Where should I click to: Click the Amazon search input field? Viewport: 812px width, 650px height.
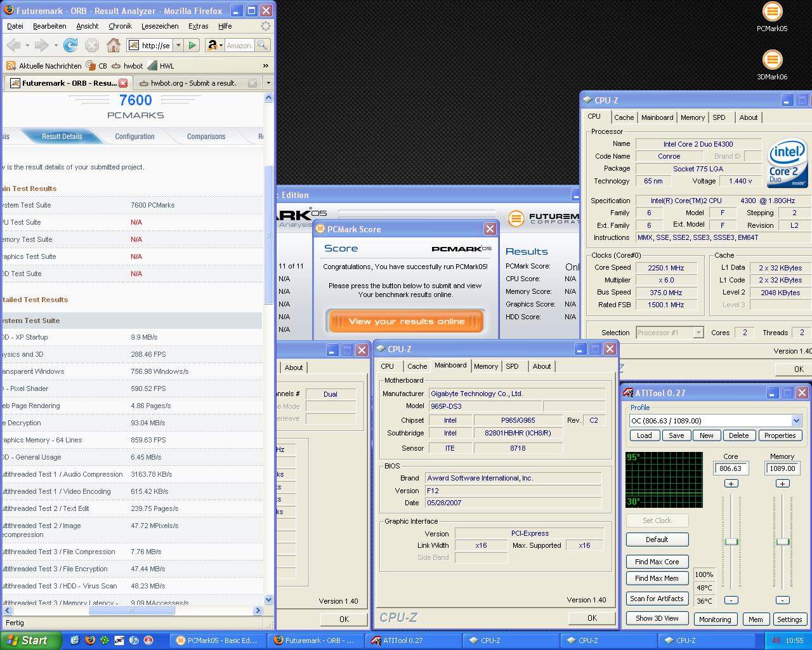point(240,46)
